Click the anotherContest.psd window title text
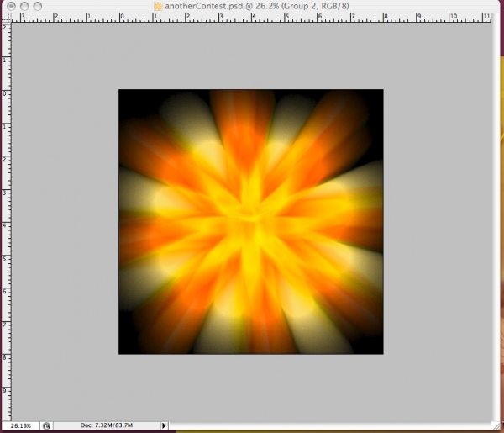Viewport: 504px width, 433px height. [x=257, y=6]
